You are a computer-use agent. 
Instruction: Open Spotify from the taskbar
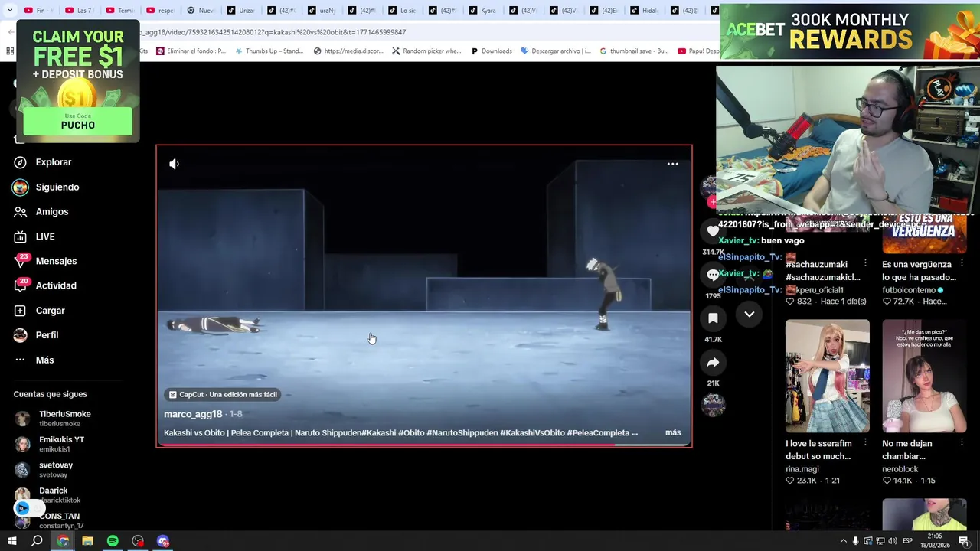(x=113, y=541)
